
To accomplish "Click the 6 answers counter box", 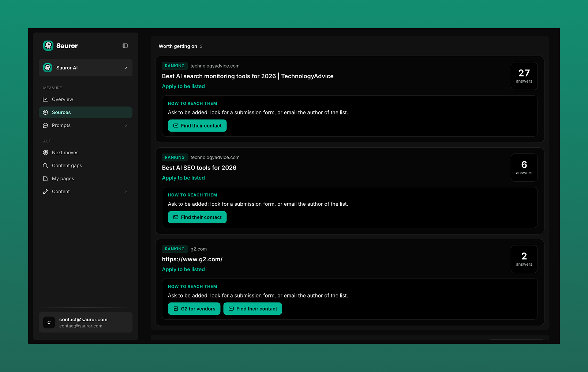I will [524, 167].
